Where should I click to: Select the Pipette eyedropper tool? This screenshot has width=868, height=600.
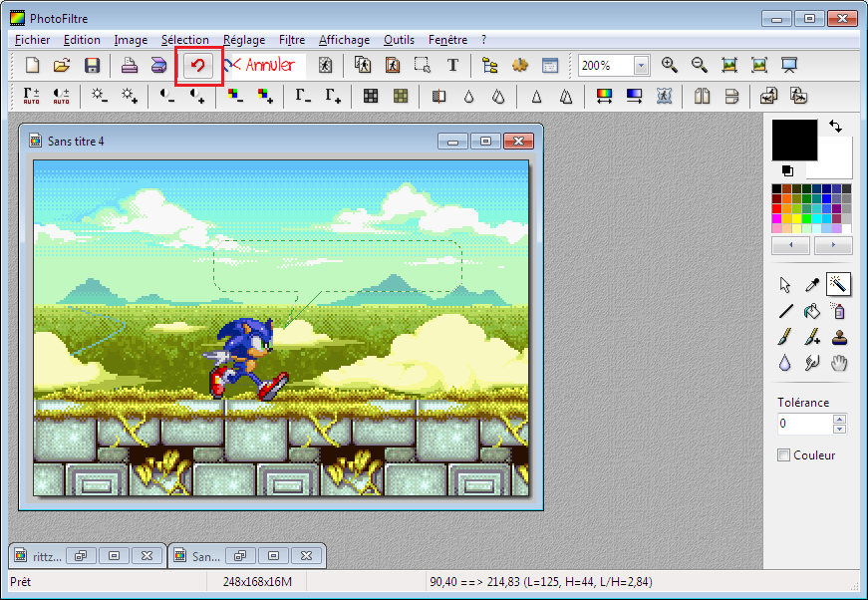812,285
